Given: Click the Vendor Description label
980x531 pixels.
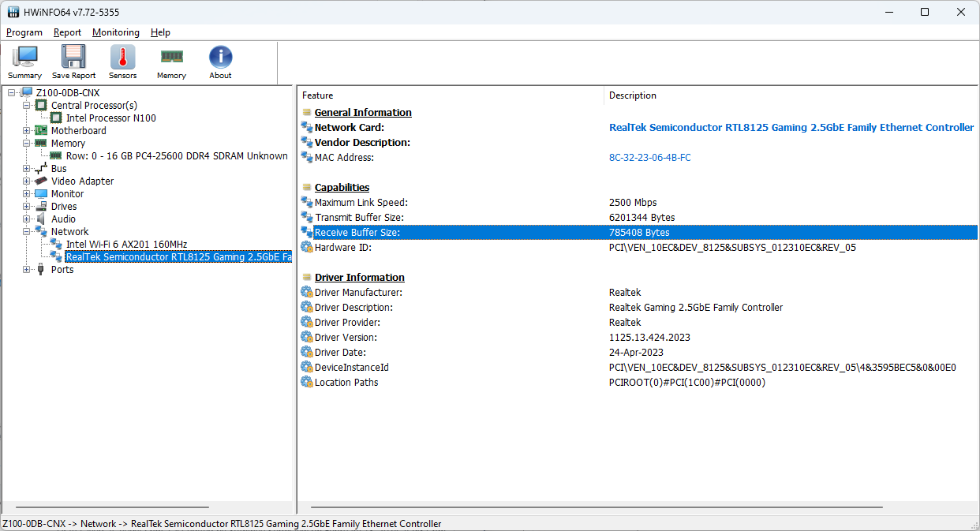Looking at the screenshot, I should click(362, 142).
